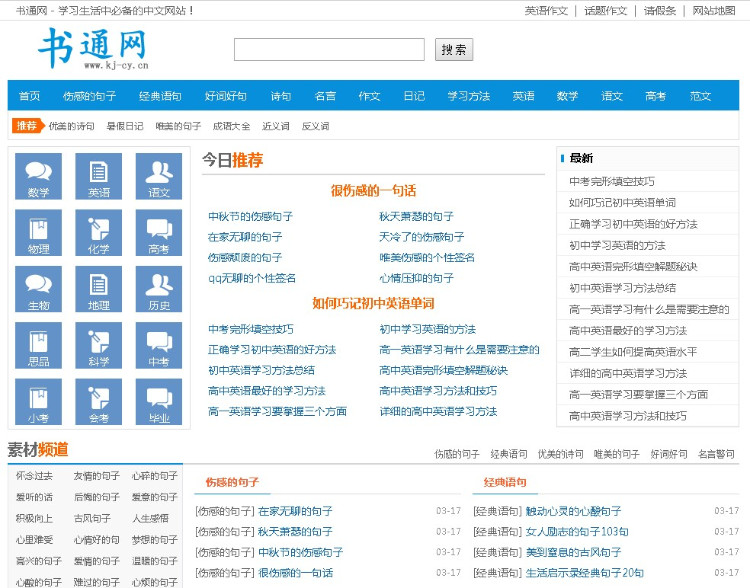
Task: Open the 英语作文 top link
Action: point(546,11)
